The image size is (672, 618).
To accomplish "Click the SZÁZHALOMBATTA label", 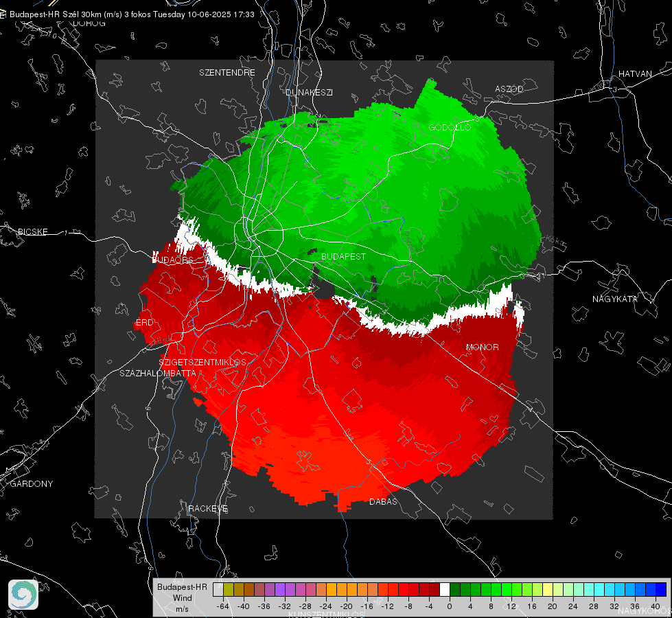I will (158, 373).
